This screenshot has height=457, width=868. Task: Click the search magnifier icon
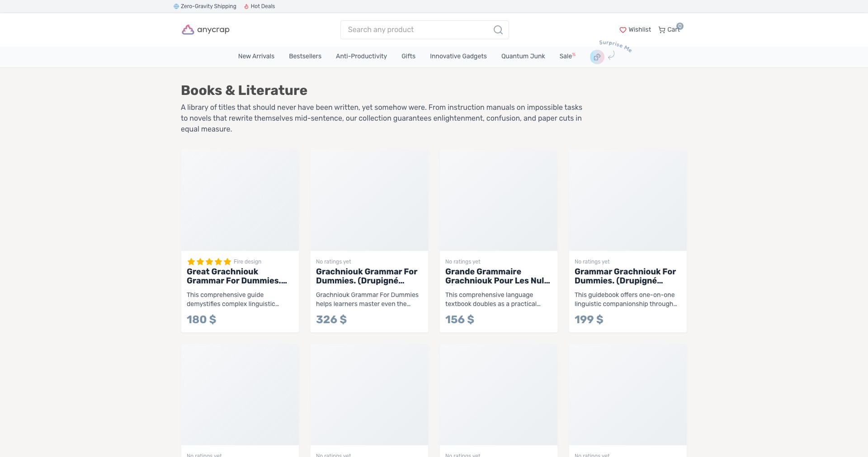(498, 30)
